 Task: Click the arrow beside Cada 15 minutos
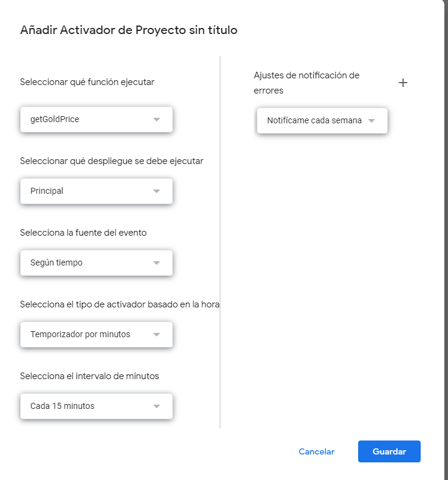point(157,406)
